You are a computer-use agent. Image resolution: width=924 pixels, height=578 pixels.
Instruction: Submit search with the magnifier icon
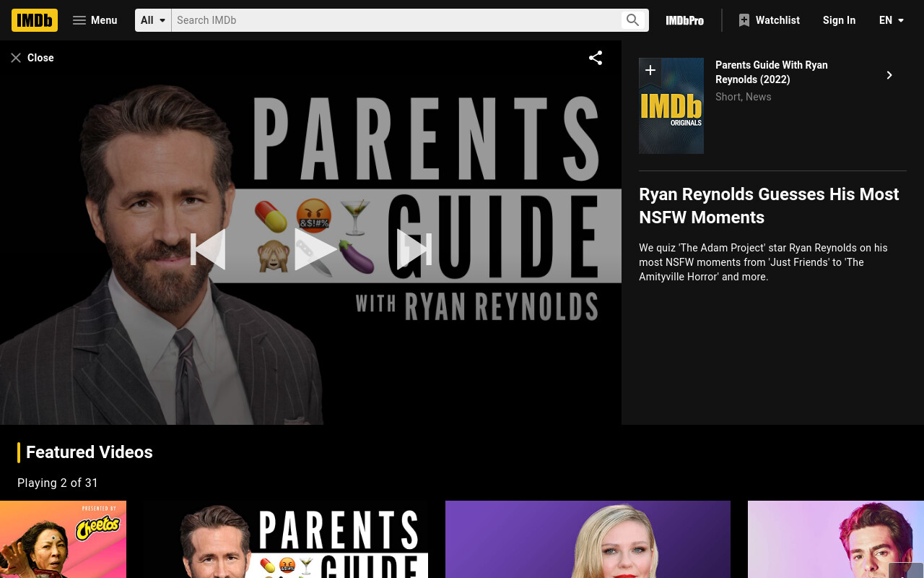(633, 20)
